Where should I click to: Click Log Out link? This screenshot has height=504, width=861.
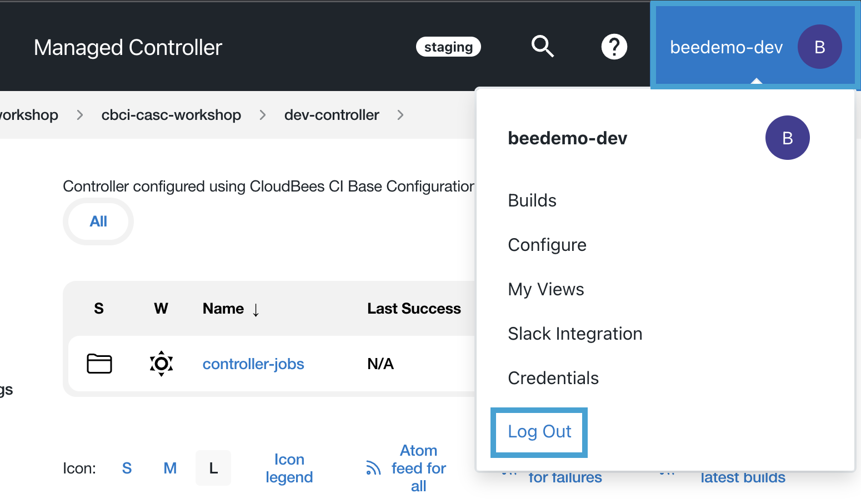coord(539,432)
